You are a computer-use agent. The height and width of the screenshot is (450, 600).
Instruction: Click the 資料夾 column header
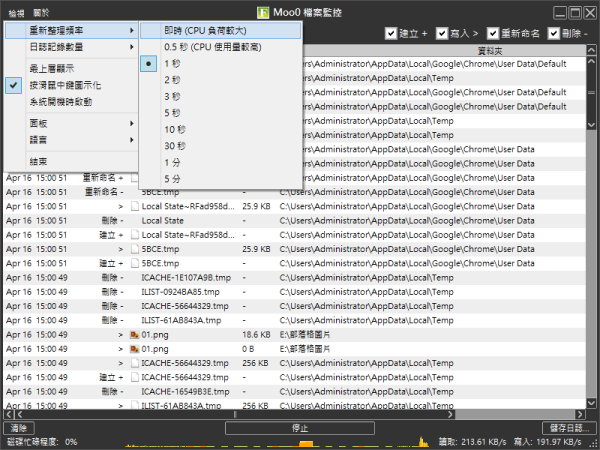point(490,49)
